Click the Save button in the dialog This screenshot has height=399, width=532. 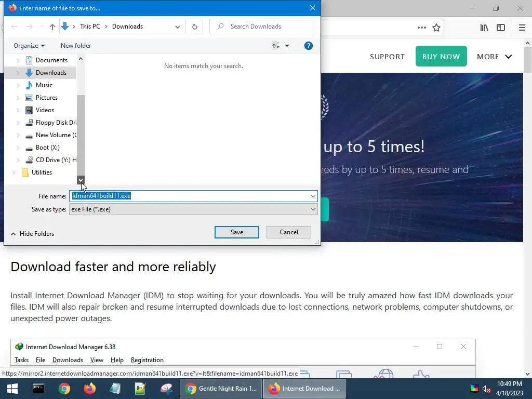[236, 232]
